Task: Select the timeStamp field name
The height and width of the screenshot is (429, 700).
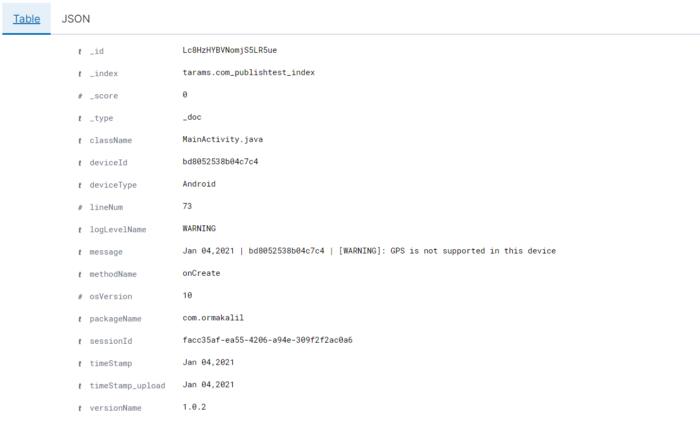Action: point(111,364)
